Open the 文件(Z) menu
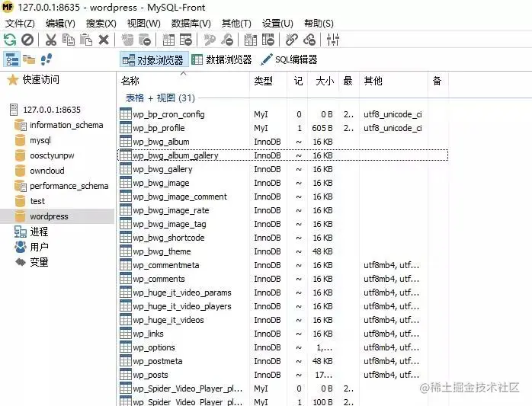This screenshot has height=406, width=532. 20,24
